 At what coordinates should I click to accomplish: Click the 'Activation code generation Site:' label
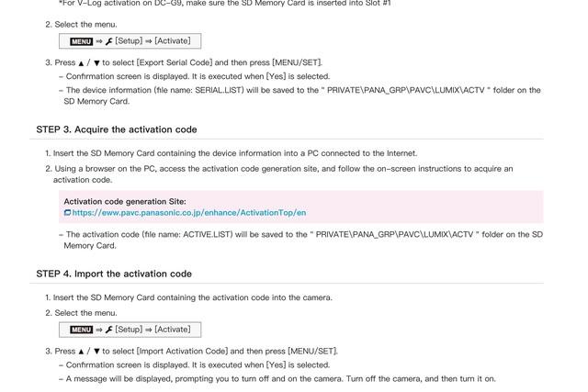click(x=125, y=202)
